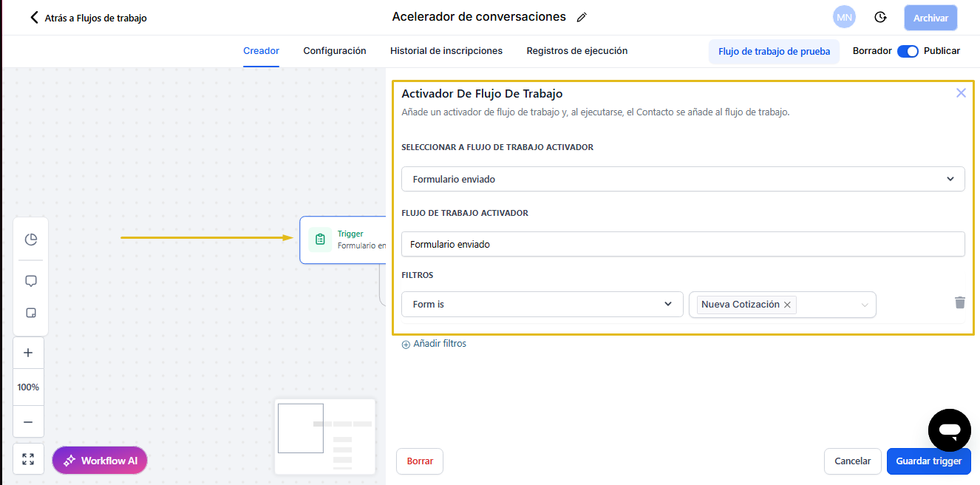Click Flujo de trabajo de prueba
980x485 pixels.
(x=774, y=52)
